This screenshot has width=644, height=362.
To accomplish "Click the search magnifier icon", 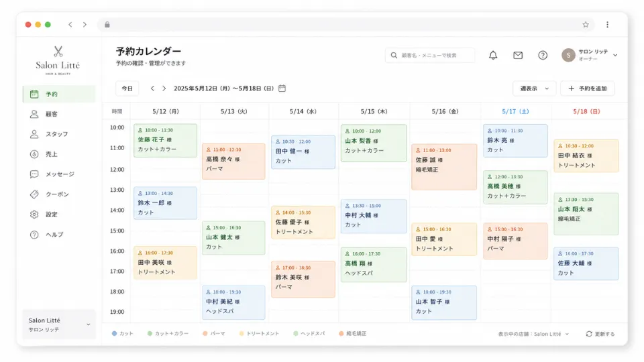I will pyautogui.click(x=394, y=55).
